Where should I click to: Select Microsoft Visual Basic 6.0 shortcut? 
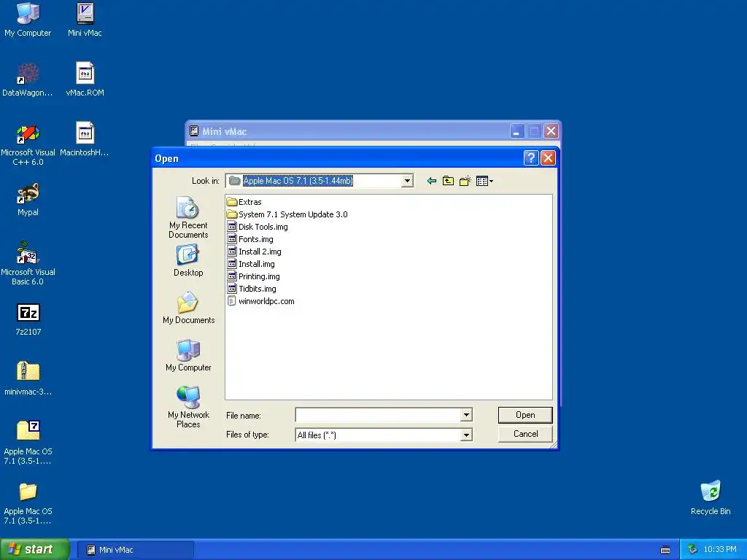click(28, 263)
